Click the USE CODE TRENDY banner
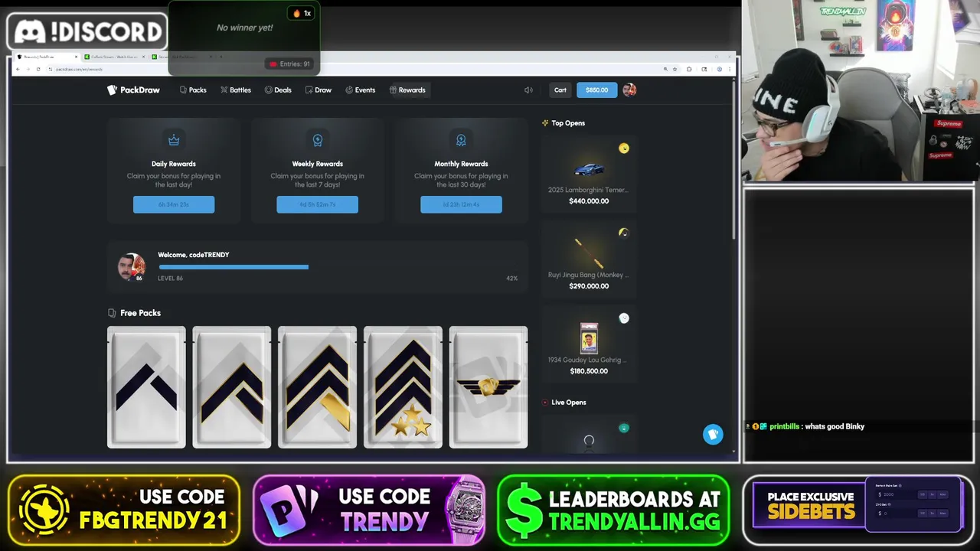The image size is (980, 551). (369, 510)
